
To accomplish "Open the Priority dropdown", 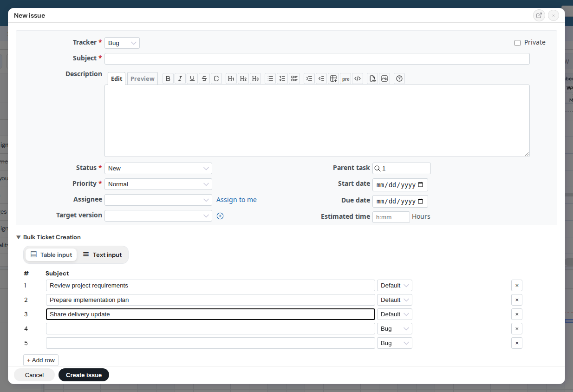I will 158,184.
